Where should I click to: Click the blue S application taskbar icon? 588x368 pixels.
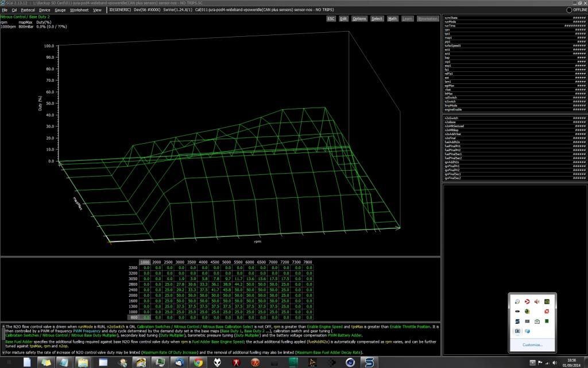click(370, 362)
